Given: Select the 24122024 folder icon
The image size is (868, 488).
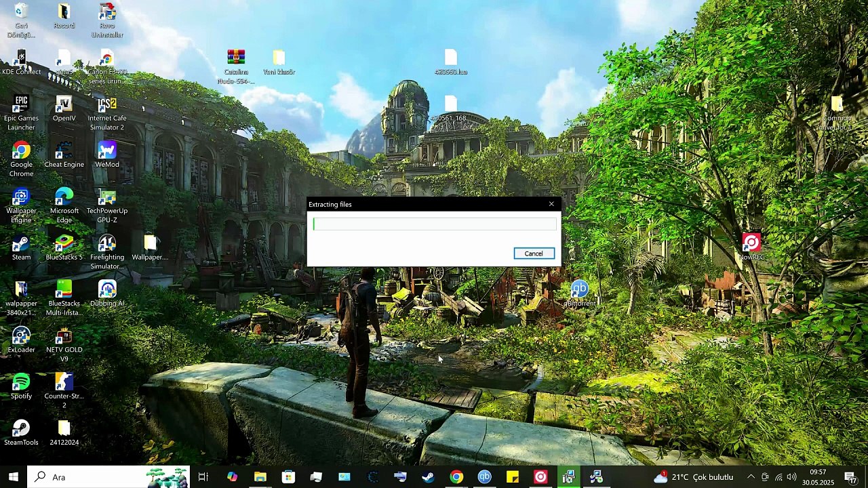Looking at the screenshot, I should point(64,432).
